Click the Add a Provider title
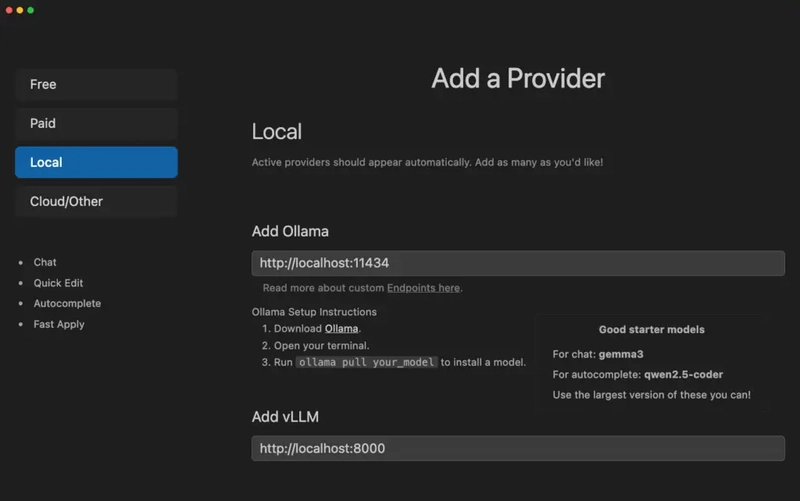The image size is (800, 501). click(x=518, y=79)
